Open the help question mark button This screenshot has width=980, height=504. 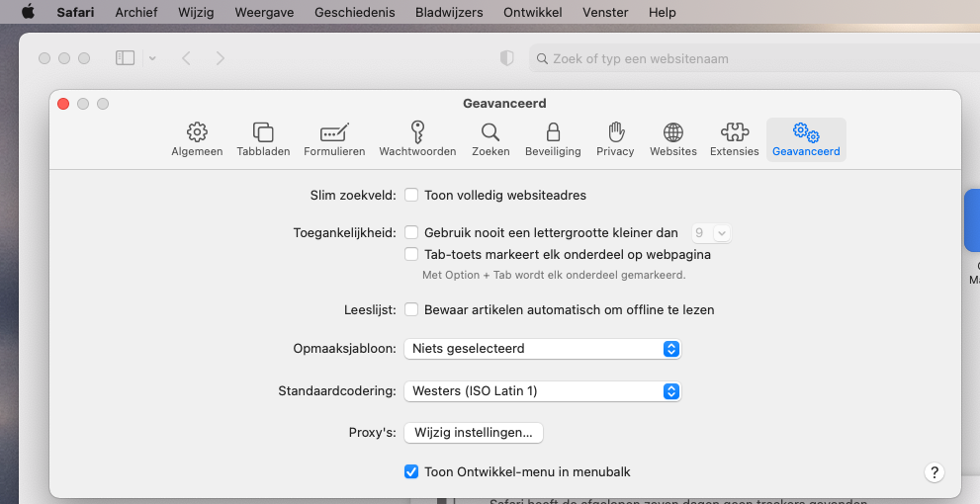click(x=935, y=472)
